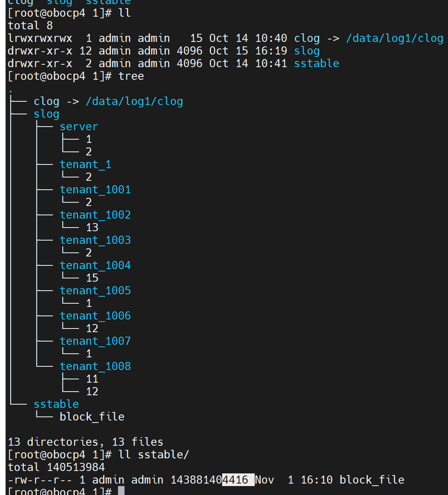Click tenant_1001 in the tree listing
The image size is (448, 495).
pos(95,190)
